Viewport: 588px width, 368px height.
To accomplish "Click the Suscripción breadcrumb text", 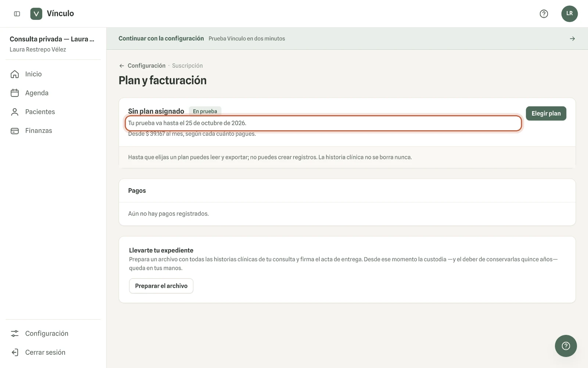I will [x=187, y=66].
